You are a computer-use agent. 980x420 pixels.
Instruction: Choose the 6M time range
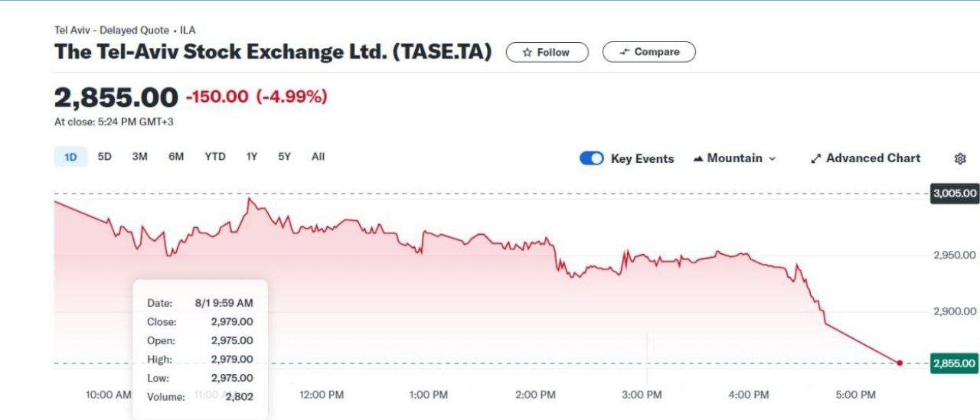pyautogui.click(x=176, y=157)
